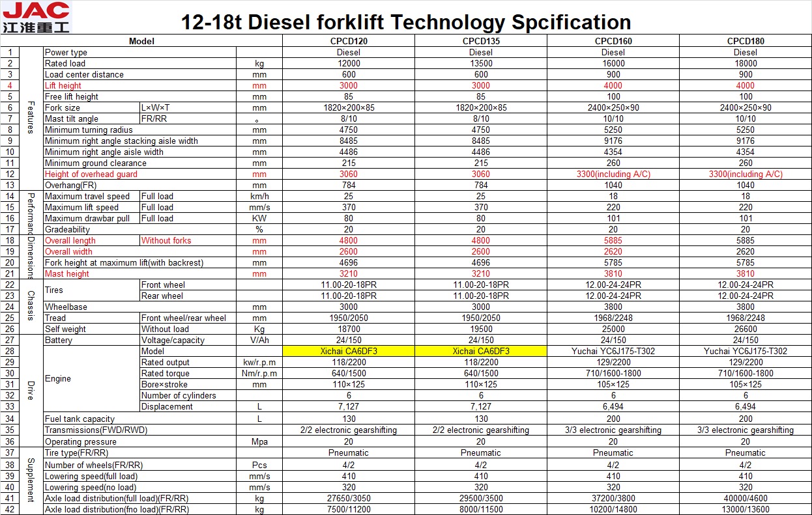Select the rated load value 16000
This screenshot has width=812, height=515.
pyautogui.click(x=613, y=64)
